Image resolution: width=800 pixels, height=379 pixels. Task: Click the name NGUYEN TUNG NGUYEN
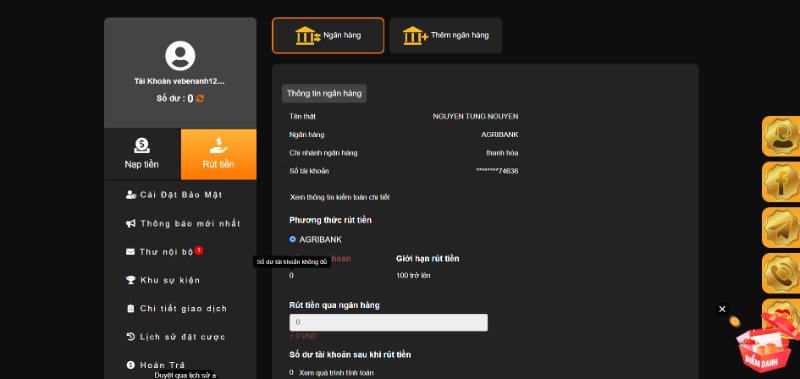coord(476,116)
